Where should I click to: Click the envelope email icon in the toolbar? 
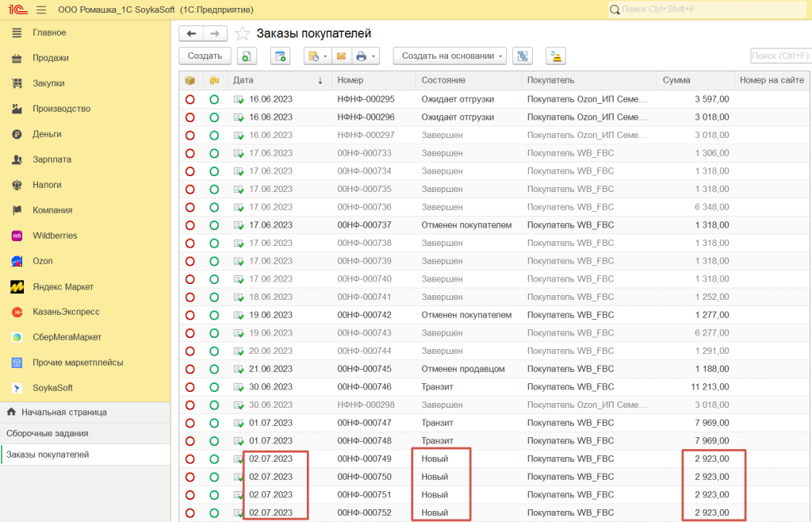(x=341, y=56)
